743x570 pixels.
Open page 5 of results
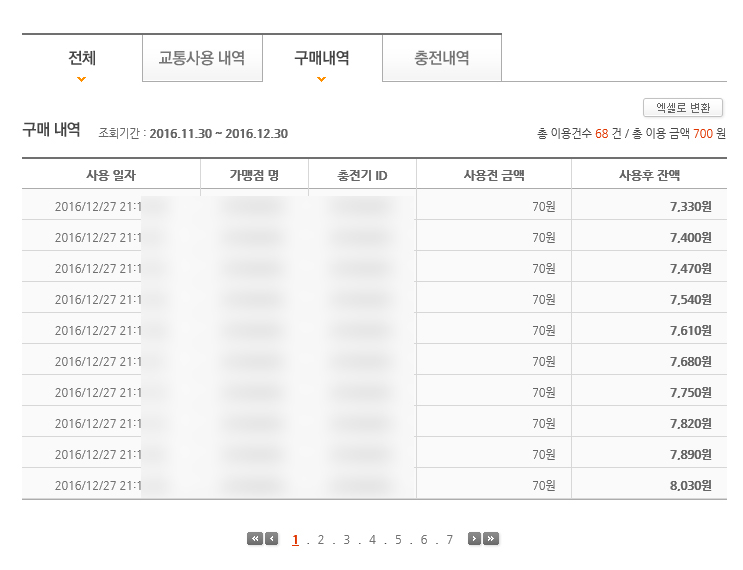click(x=398, y=540)
